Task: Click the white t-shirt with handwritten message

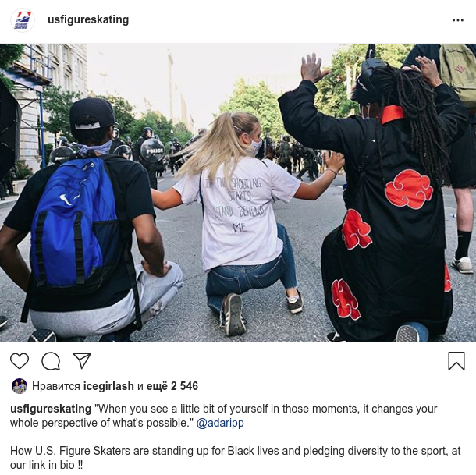Action: (237, 212)
